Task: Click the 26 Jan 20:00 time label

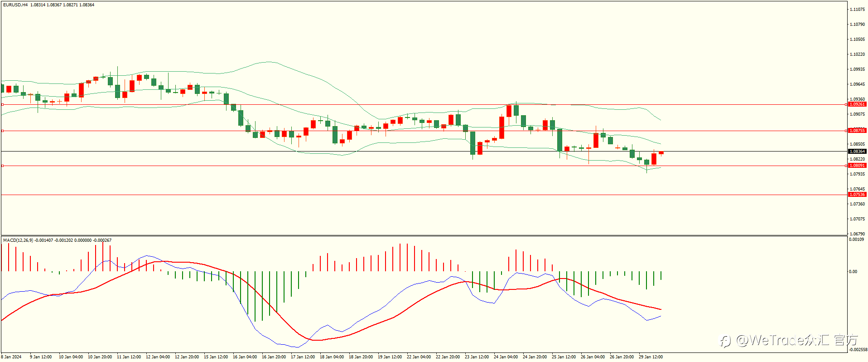Action: pyautogui.click(x=622, y=357)
